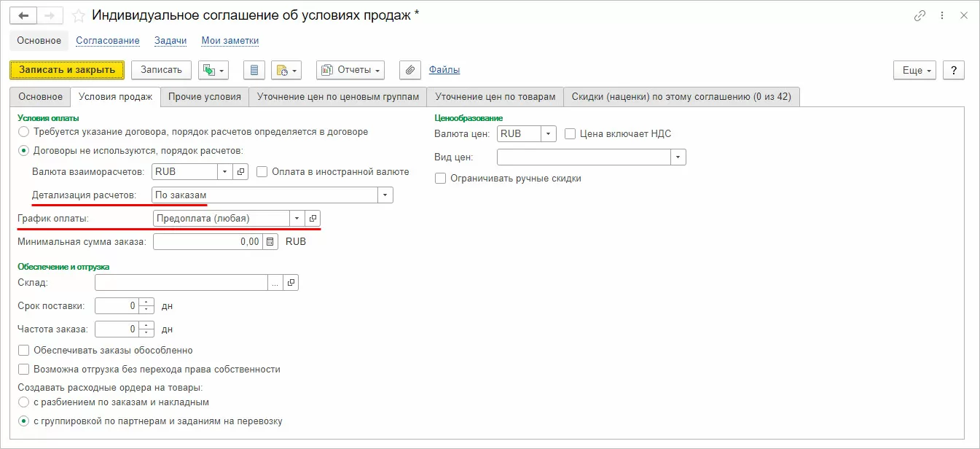Click 'Записать и закрыть' button
The width and height of the screenshot is (980, 449).
(67, 70)
